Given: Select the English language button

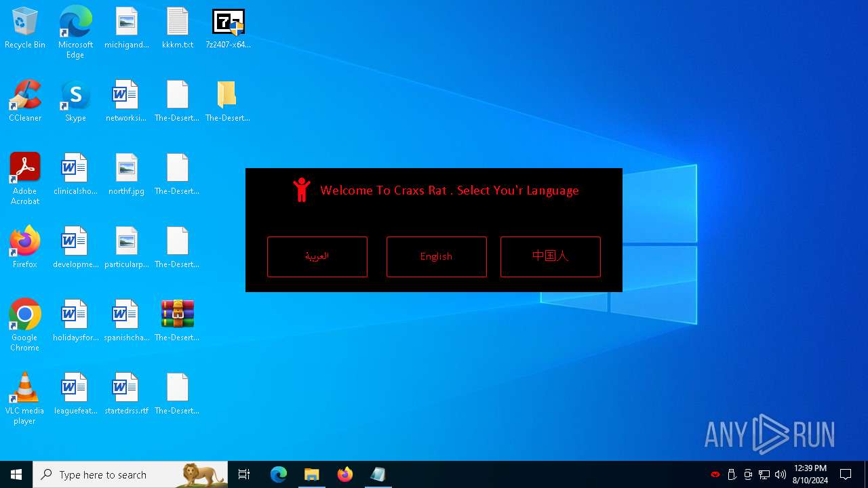Looking at the screenshot, I should [x=436, y=257].
